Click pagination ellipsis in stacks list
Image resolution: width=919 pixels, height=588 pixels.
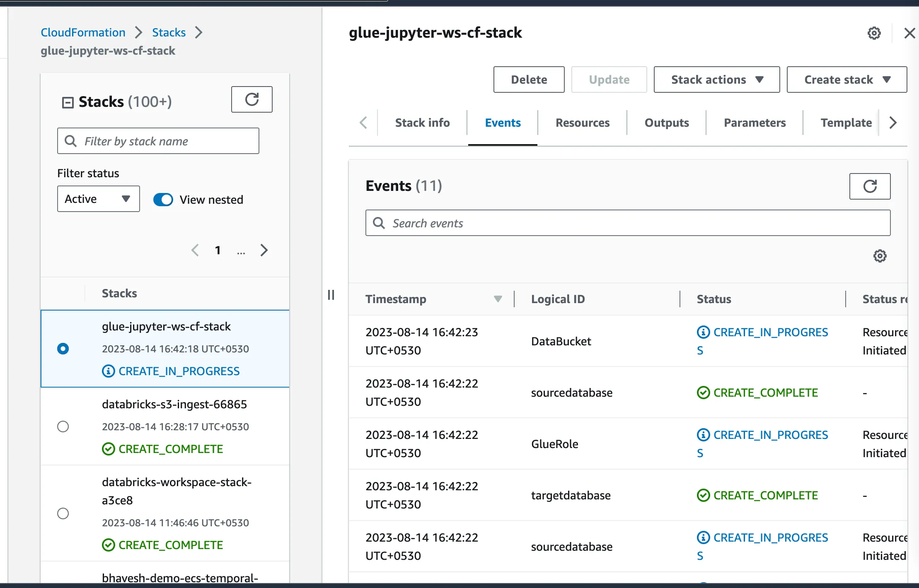[x=241, y=252]
